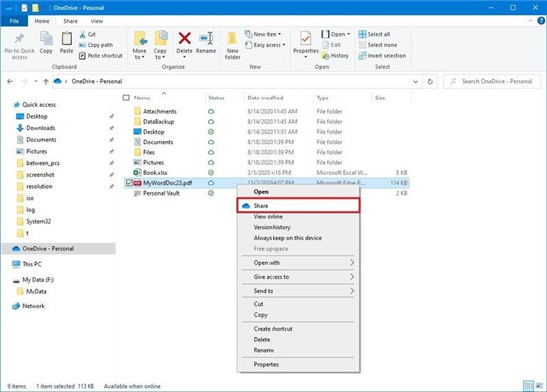Open the recent locations dropdown arrow

(35, 81)
